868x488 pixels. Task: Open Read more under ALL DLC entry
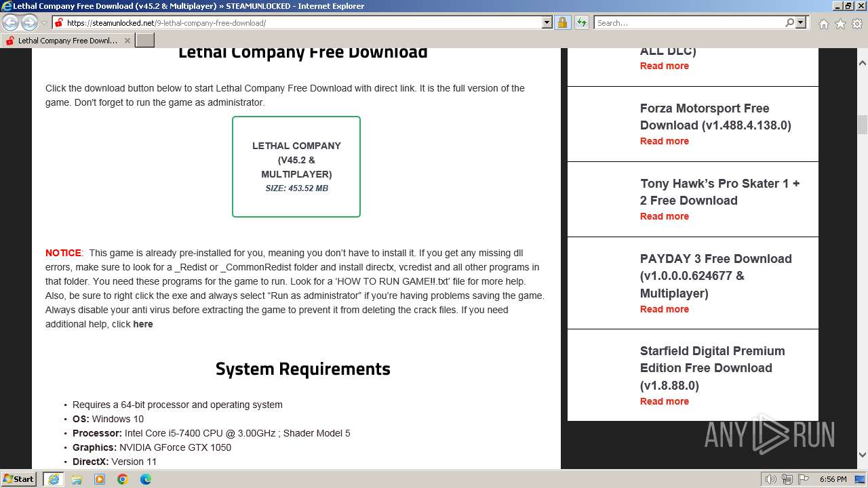point(665,66)
